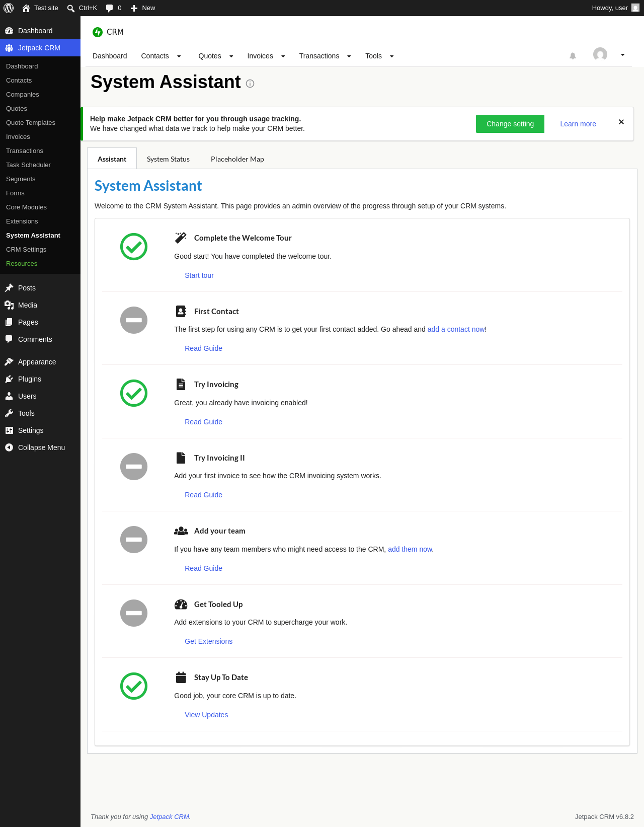Switch to the Assistant tab
The width and height of the screenshot is (644, 827).
(112, 159)
